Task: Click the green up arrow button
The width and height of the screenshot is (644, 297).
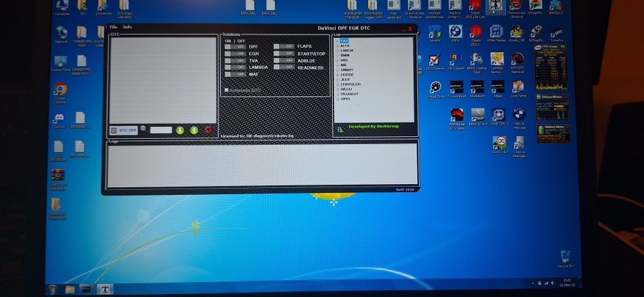Action: [x=194, y=130]
